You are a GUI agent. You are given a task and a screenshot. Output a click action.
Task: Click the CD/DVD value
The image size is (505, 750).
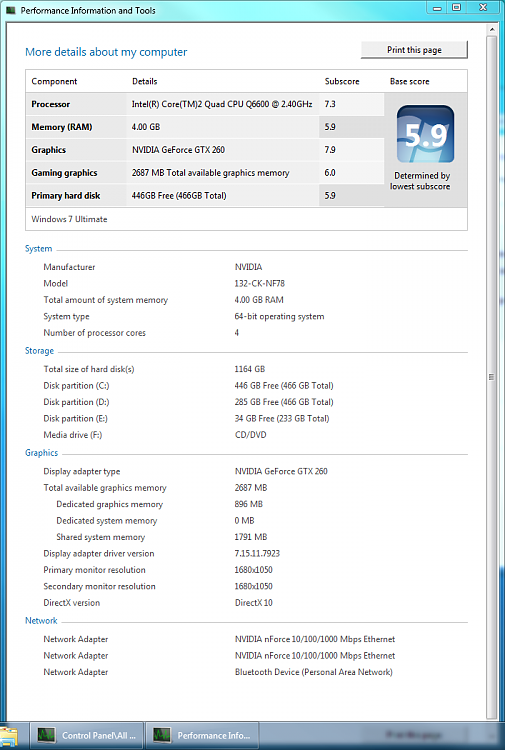[251, 435]
